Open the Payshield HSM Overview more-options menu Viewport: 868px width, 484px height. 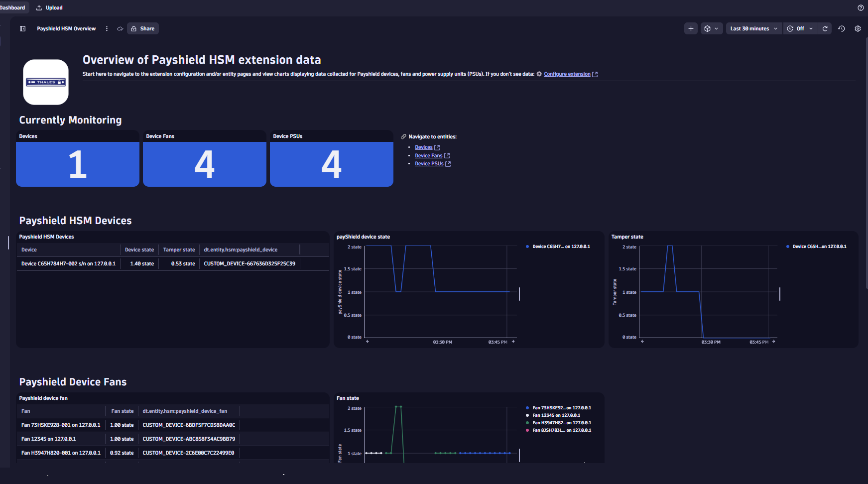coord(107,28)
